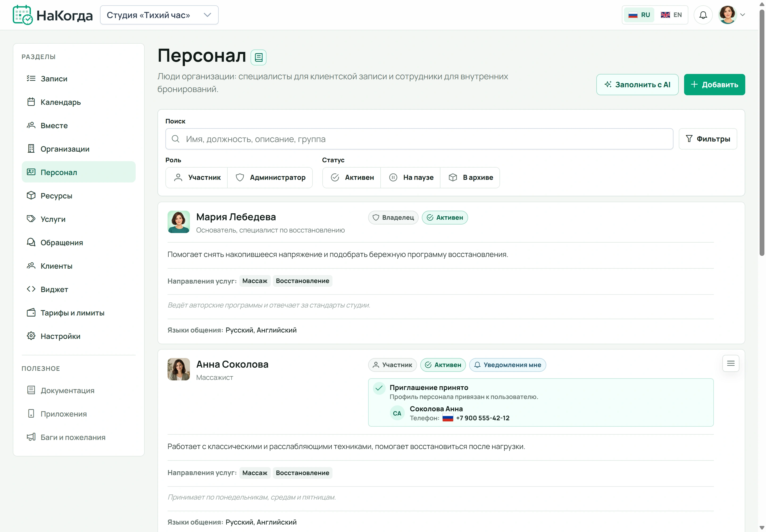This screenshot has width=766, height=532.
Task: Open Ресурсы section
Action: 79,196
